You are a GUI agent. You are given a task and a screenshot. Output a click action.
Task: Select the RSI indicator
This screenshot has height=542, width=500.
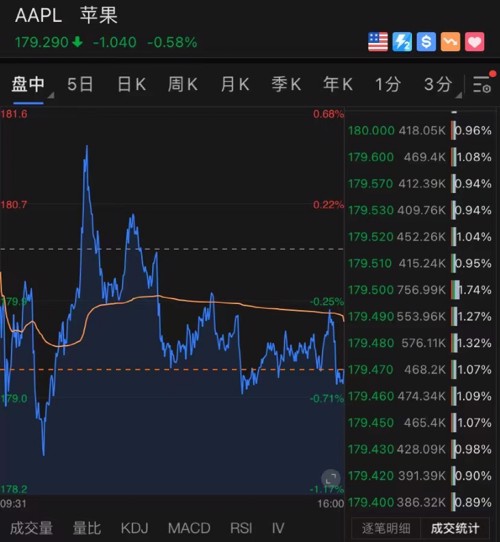coord(241,528)
